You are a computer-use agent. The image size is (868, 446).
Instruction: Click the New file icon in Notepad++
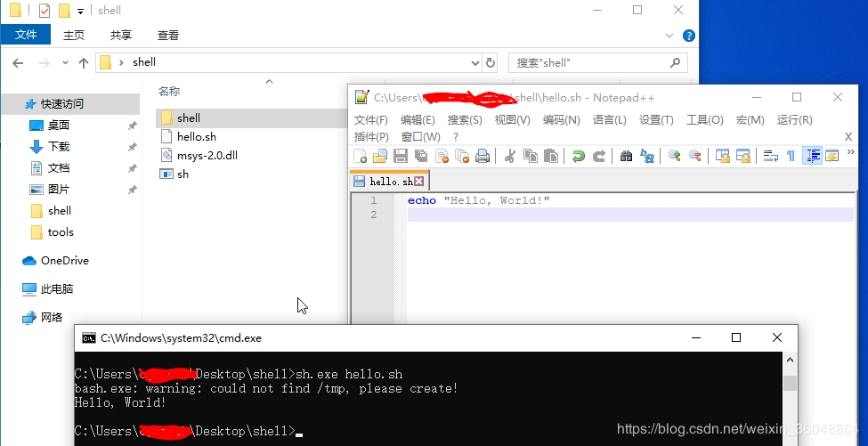[361, 156]
